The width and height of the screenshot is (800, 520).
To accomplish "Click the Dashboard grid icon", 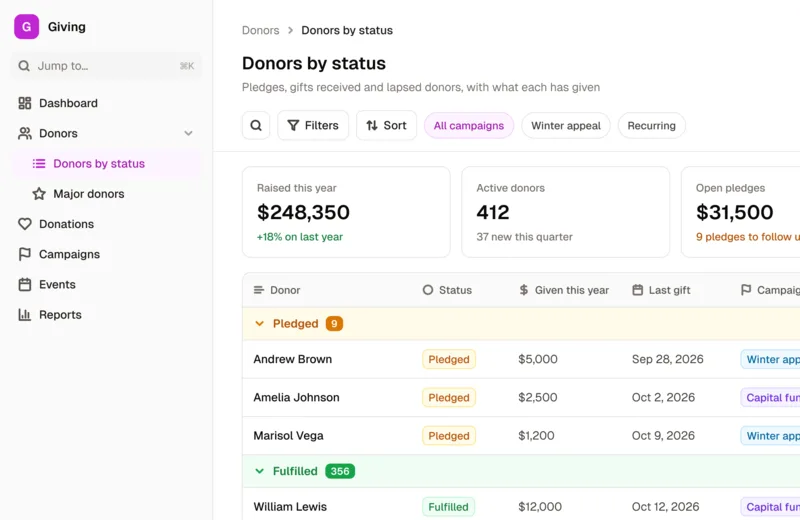I will [x=24, y=103].
